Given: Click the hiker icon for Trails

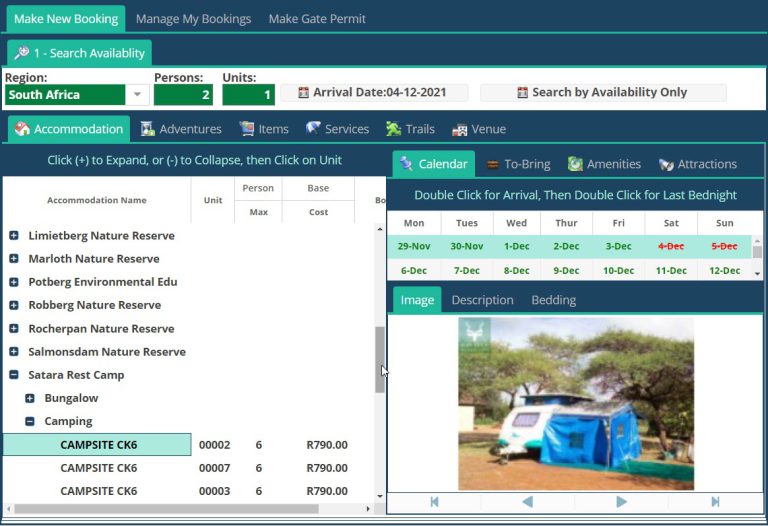Looking at the screenshot, I should [x=393, y=129].
